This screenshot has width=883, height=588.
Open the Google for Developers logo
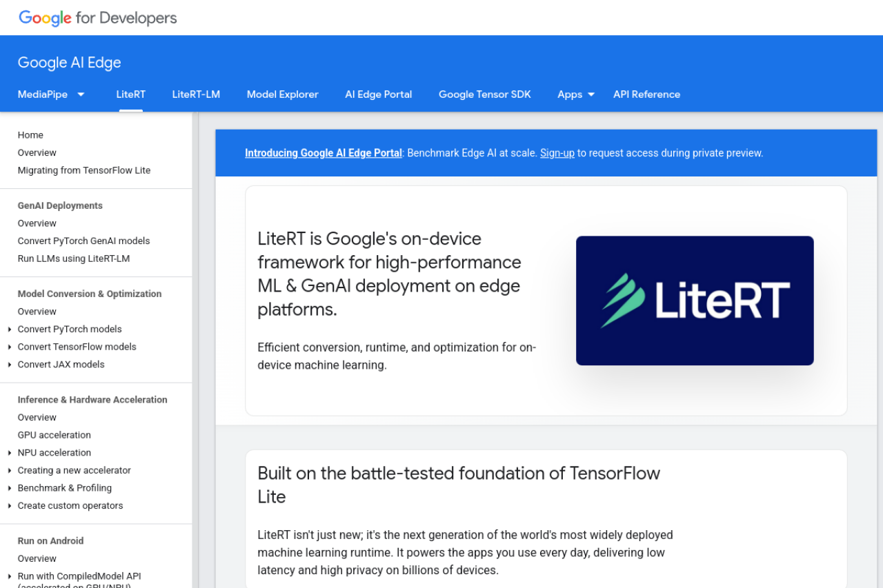coord(97,18)
